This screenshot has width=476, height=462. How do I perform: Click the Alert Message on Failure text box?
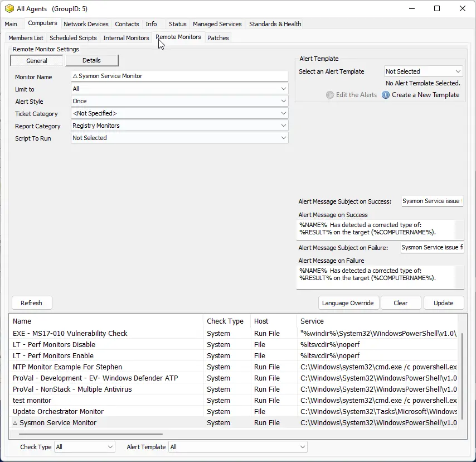380,277
